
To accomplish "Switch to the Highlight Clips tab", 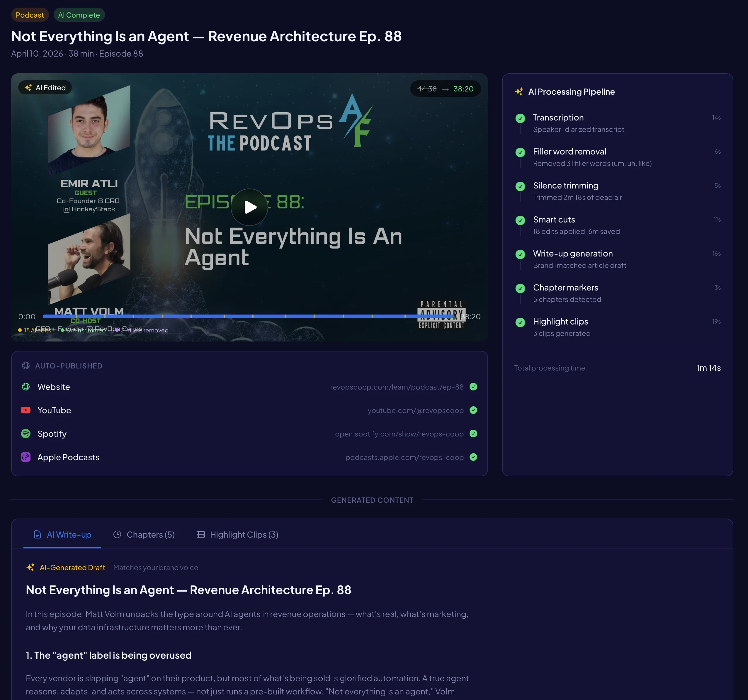I will pyautogui.click(x=244, y=534).
